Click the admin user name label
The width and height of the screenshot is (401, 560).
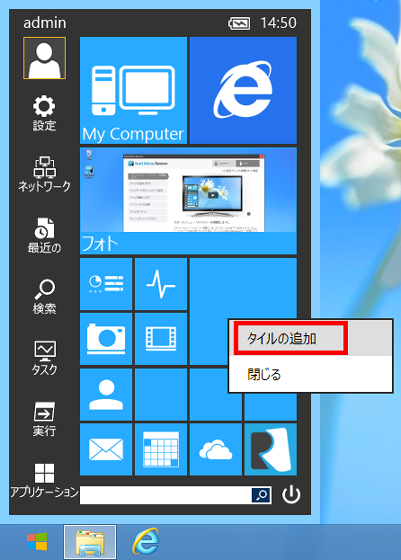pyautogui.click(x=45, y=23)
